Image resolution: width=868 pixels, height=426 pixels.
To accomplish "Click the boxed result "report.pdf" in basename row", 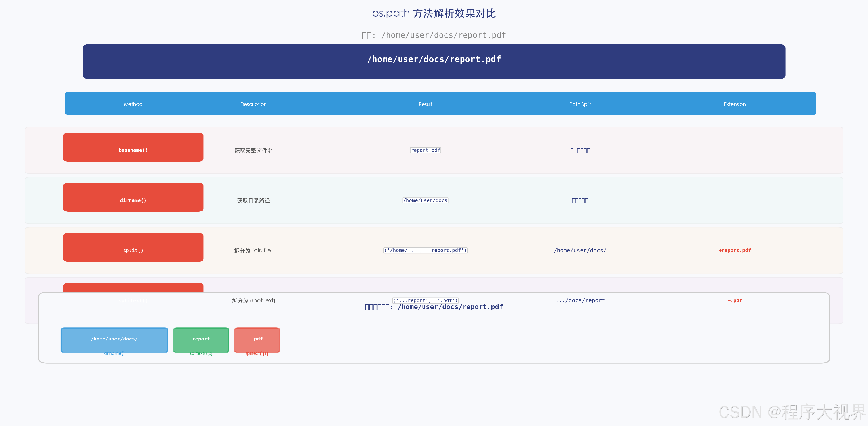I will [425, 150].
